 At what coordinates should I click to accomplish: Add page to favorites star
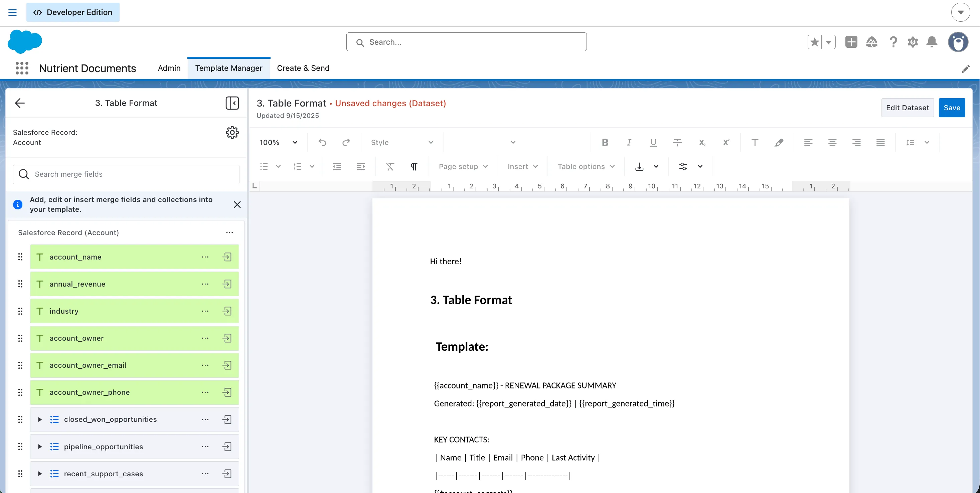click(815, 42)
